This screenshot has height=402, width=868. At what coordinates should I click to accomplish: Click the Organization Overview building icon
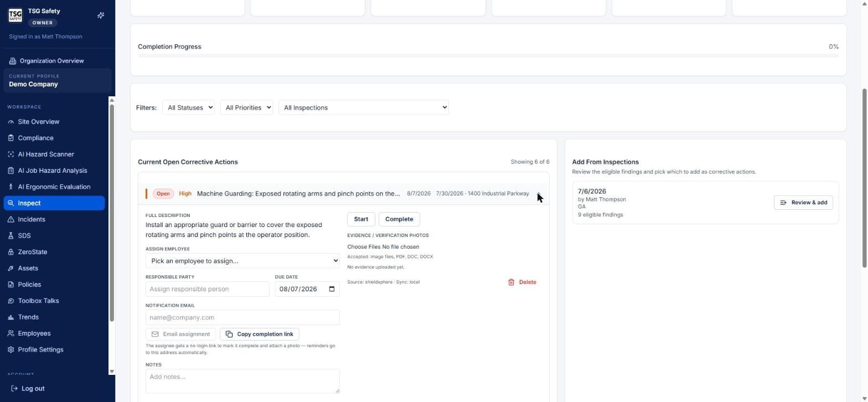pos(13,61)
